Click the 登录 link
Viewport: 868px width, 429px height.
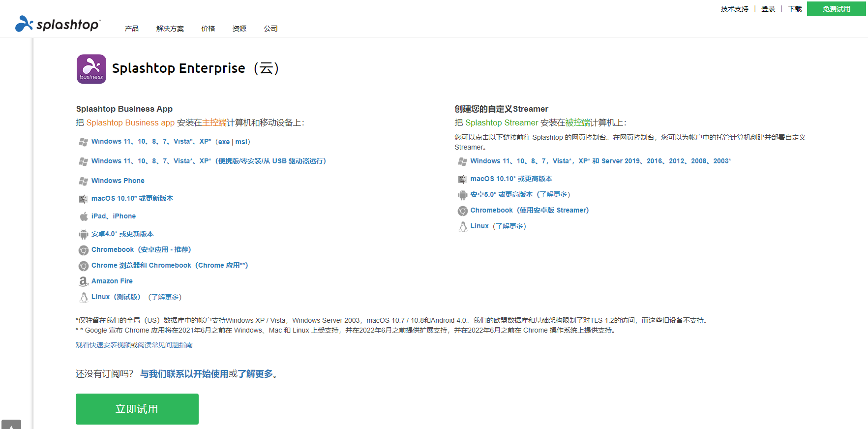(768, 9)
